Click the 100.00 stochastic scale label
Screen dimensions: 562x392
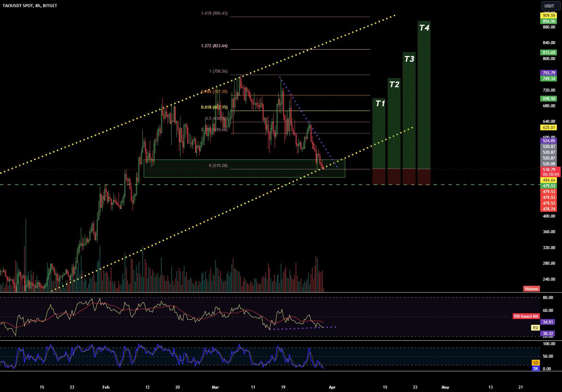tap(549, 344)
